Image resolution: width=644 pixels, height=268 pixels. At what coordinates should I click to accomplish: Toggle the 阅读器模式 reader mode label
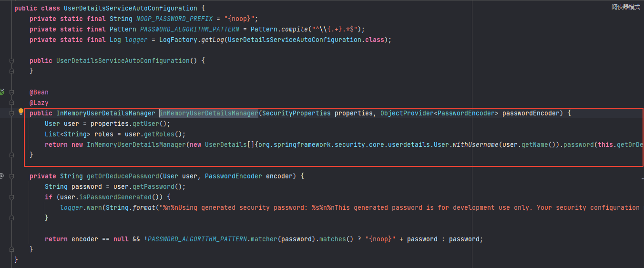(626, 7)
